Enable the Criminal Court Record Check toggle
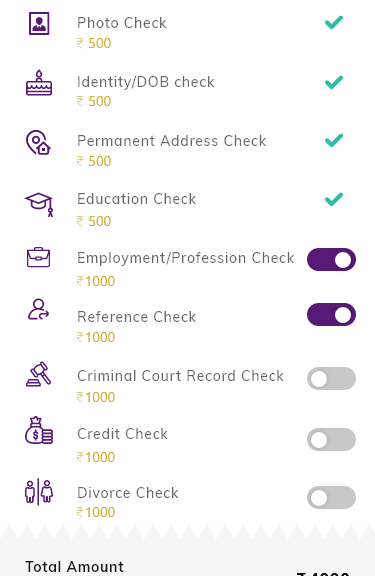375x576 pixels. (x=331, y=378)
